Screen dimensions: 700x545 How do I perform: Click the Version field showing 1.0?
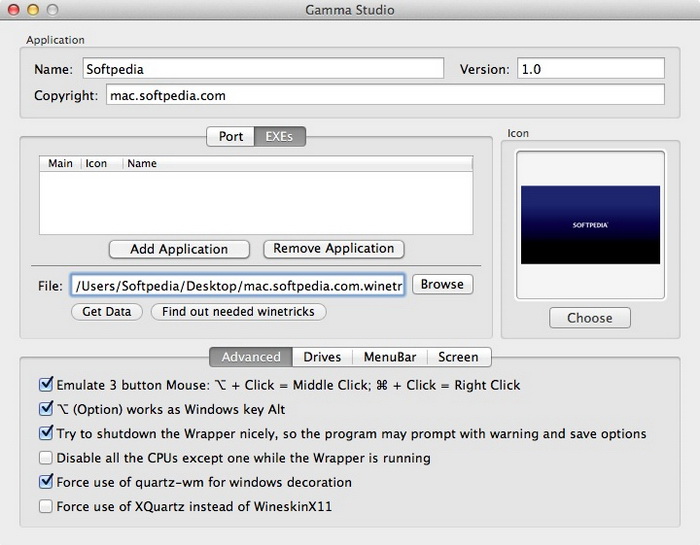click(x=591, y=69)
